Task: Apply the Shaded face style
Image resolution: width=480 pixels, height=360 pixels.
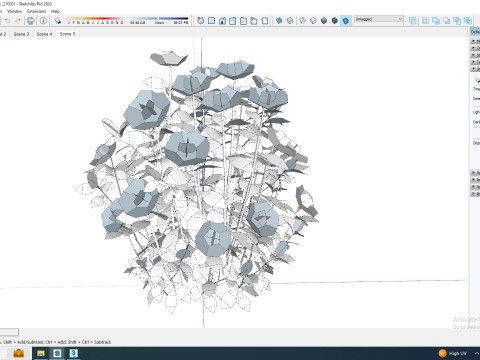Action: (x=324, y=21)
